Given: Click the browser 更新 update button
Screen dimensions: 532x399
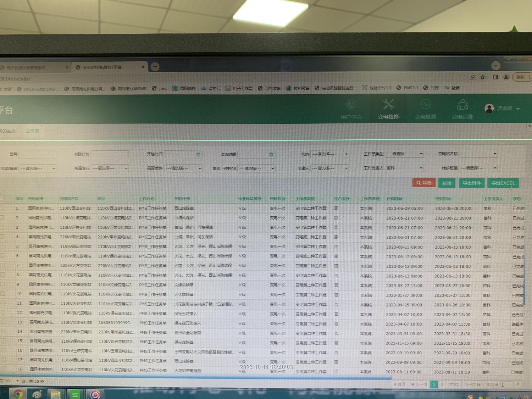Looking at the screenshot, I should point(520,77).
